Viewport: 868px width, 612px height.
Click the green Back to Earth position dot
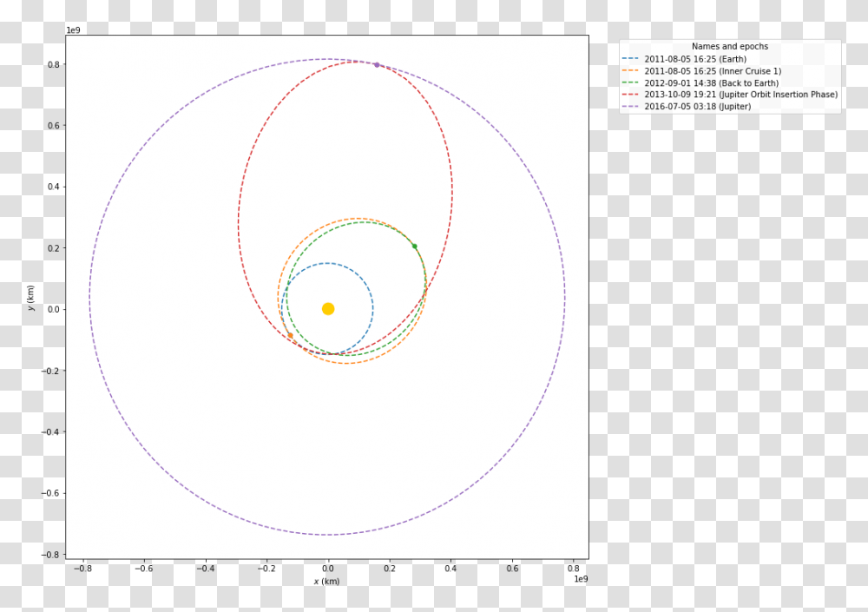tap(415, 247)
